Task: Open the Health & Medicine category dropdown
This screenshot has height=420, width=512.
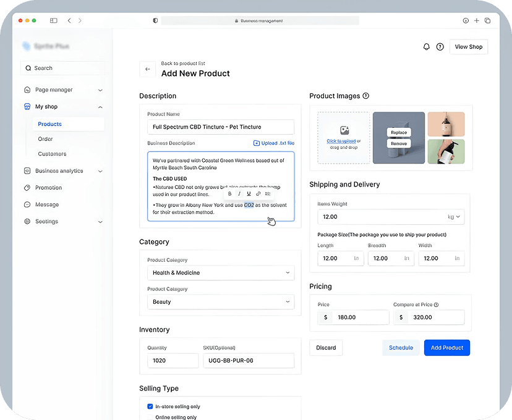Action: coord(221,272)
